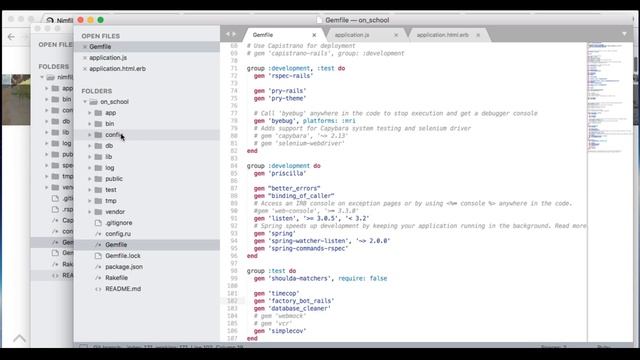Click line number 98 in the gutter
This screenshot has width=640, height=360.
234,271
